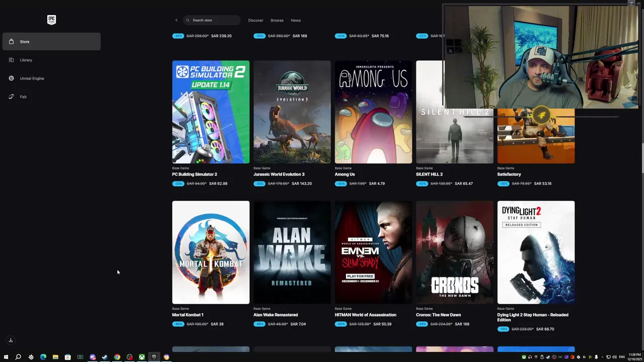644x362 pixels.
Task: Click the Store bag icon
Action: tap(11, 41)
